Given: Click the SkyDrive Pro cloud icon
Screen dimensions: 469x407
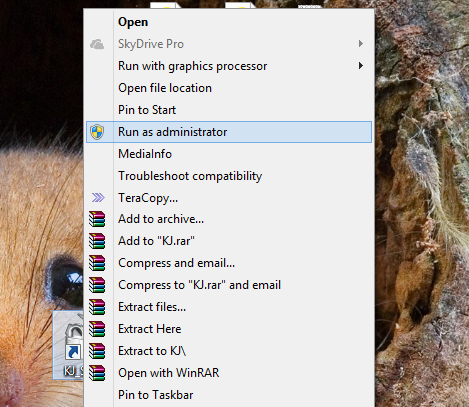Looking at the screenshot, I should [x=97, y=44].
